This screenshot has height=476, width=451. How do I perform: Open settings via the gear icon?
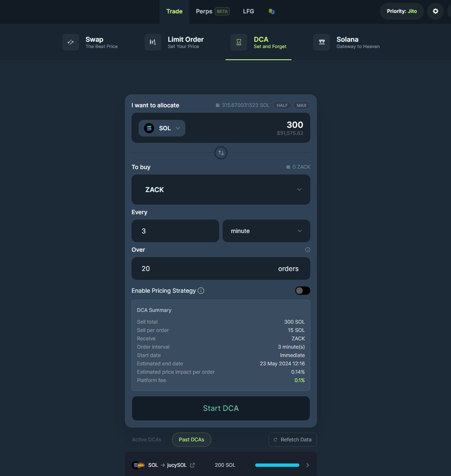(x=436, y=11)
